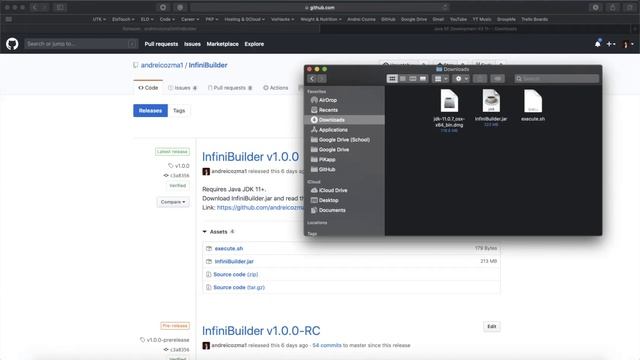Open the andreicozma1 user link
The width and height of the screenshot is (640, 360).
[x=162, y=65]
